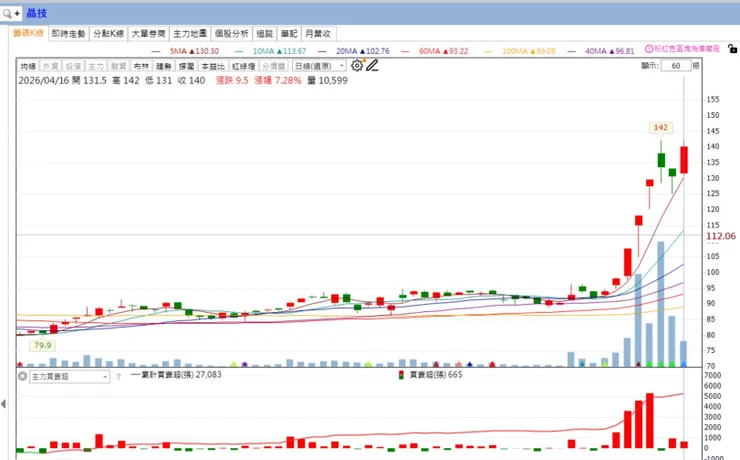
Task: Click the 20MA ▲102.76 legend text
Action: (362, 51)
